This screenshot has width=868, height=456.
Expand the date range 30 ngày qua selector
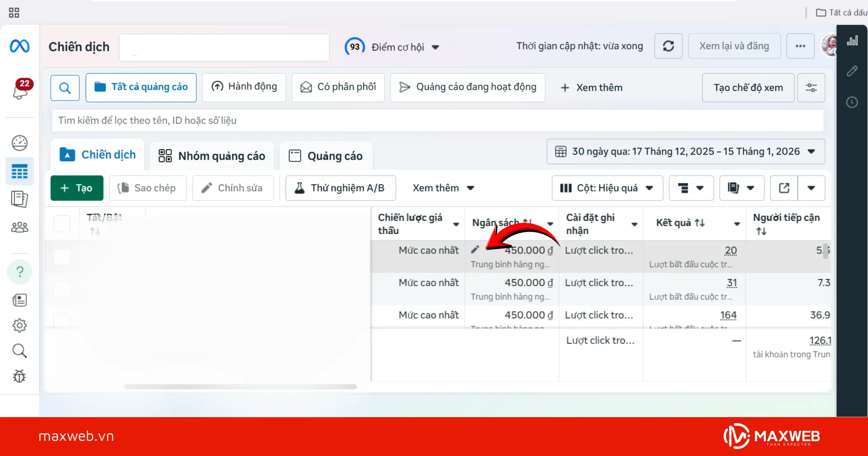pos(685,151)
